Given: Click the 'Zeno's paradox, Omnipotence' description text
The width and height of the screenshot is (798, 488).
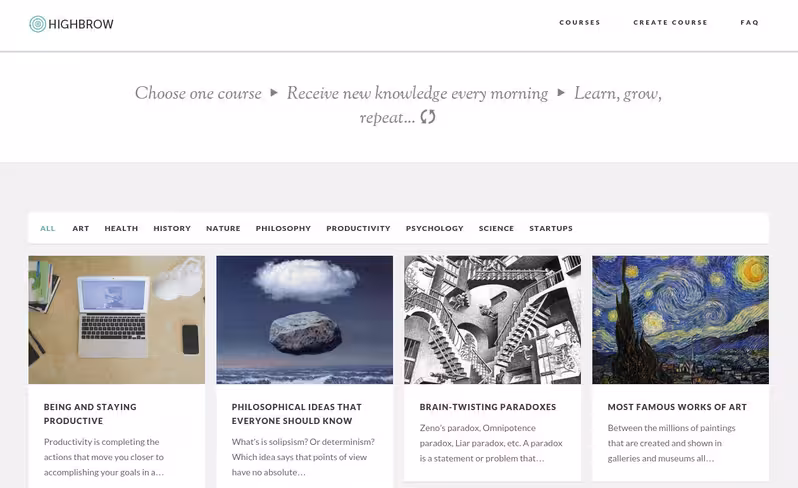Looking at the screenshot, I should pyautogui.click(x=477, y=428).
